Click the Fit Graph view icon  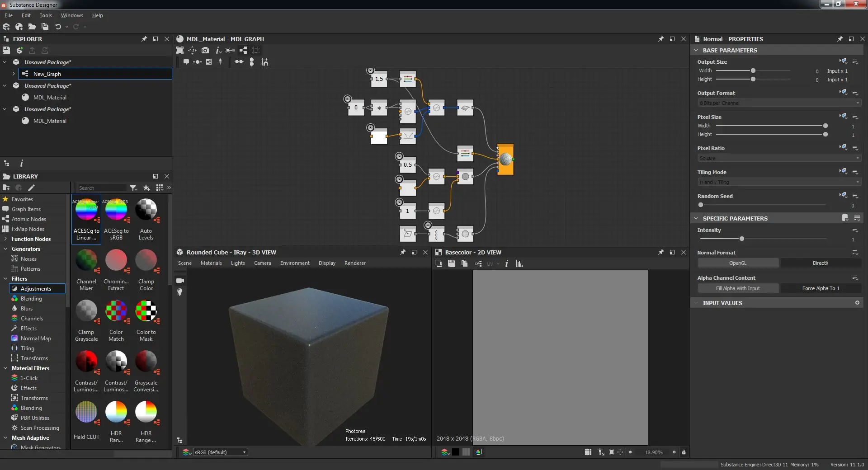[x=179, y=50]
